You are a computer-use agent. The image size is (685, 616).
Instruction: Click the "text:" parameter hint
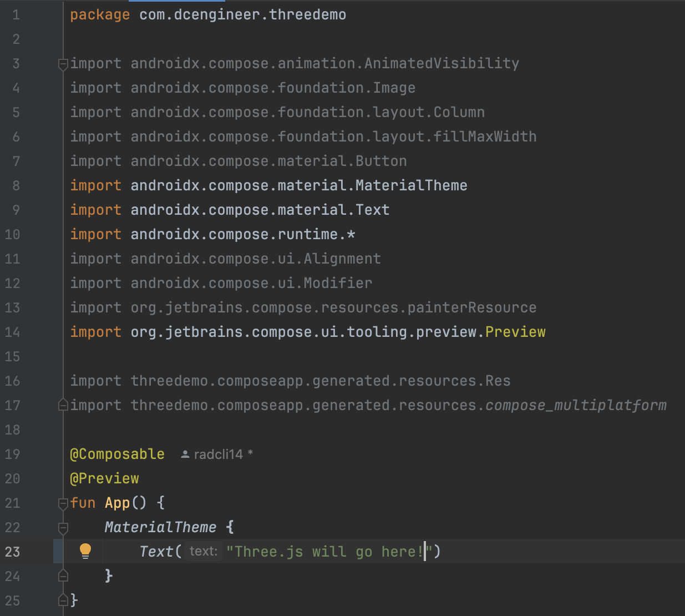coord(204,551)
